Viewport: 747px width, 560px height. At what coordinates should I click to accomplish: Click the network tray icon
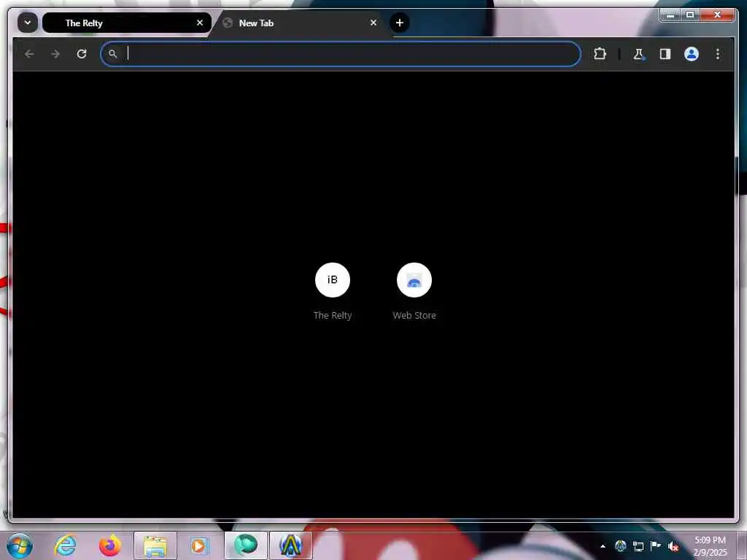[638, 546]
